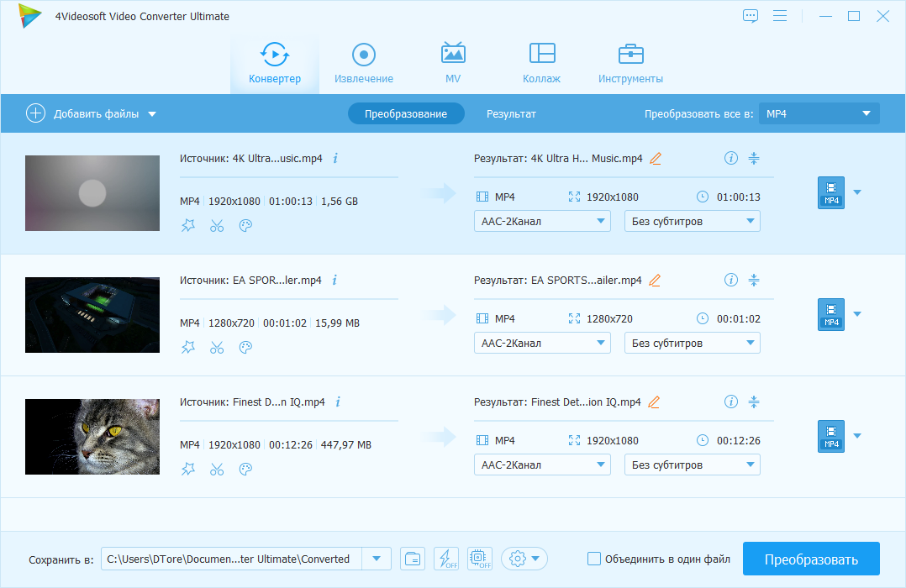Viewport: 906px width, 588px height.
Task: Expand the Добавить файлы dropdown arrow
Action: click(x=152, y=114)
